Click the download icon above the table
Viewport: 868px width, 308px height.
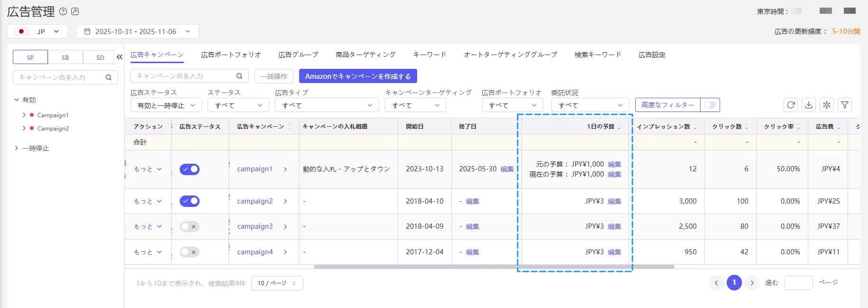(x=809, y=105)
